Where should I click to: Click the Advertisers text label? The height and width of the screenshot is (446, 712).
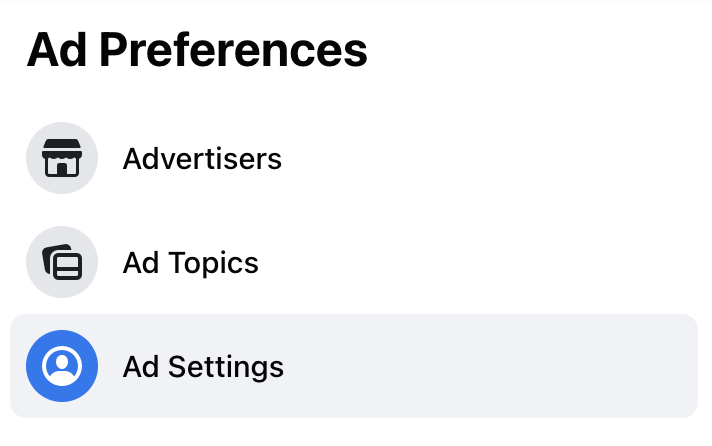(202, 159)
